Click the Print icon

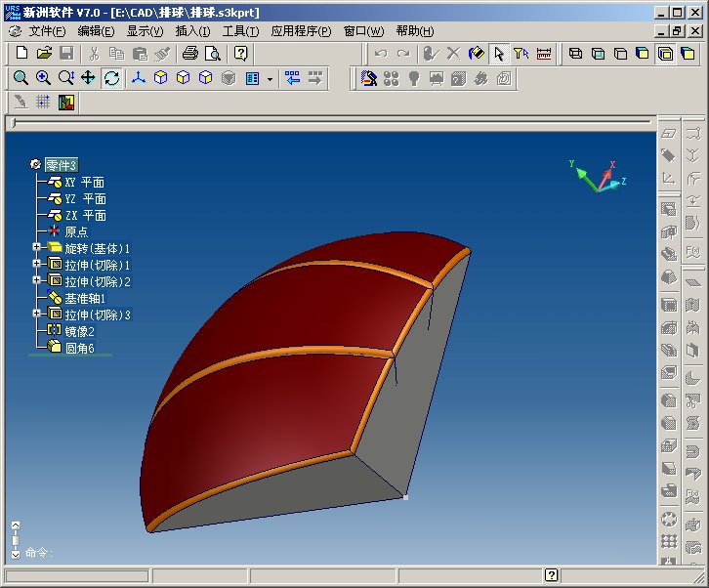(x=189, y=54)
